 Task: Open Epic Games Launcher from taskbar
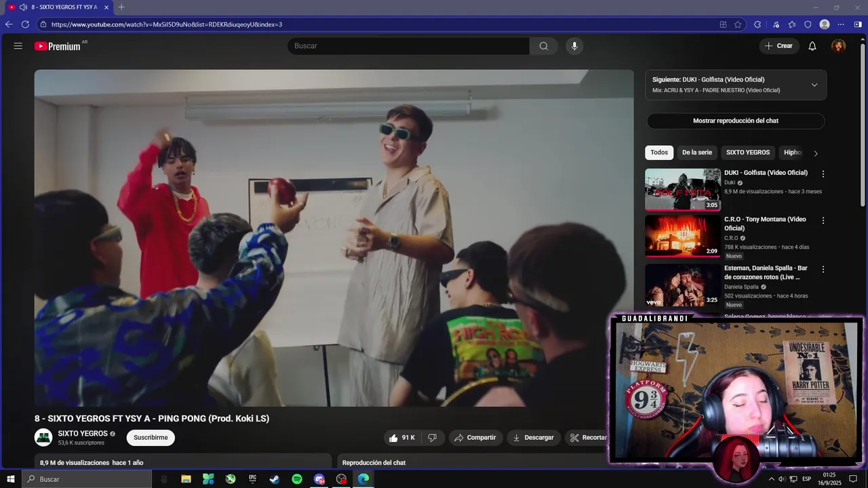coord(252,479)
